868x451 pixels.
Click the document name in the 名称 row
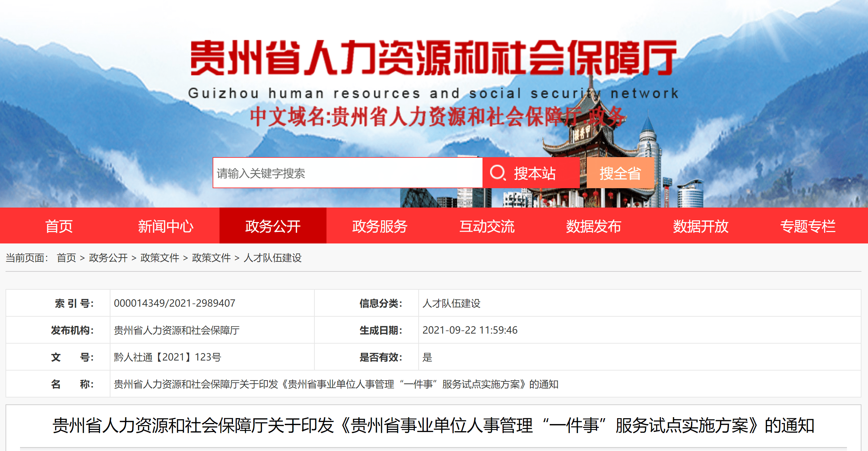336,384
